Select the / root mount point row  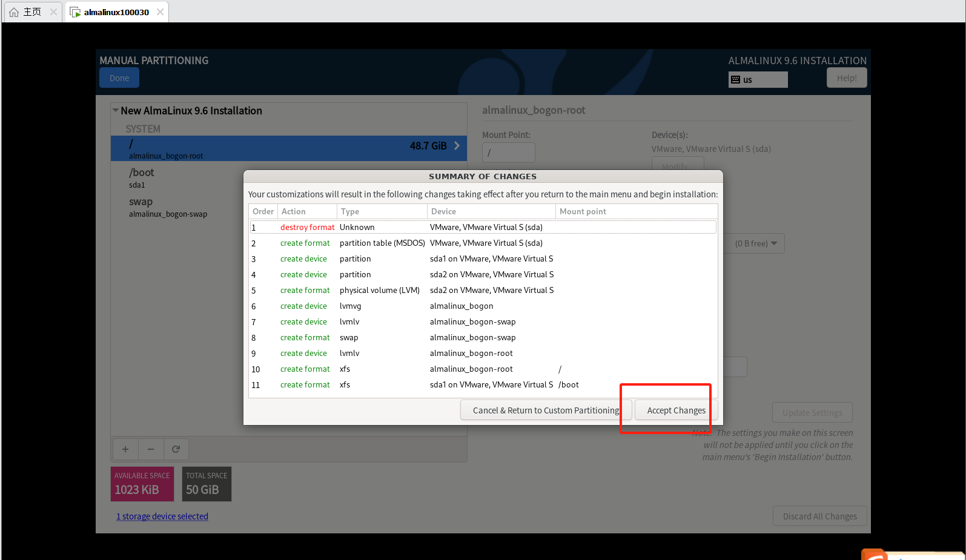coord(288,148)
